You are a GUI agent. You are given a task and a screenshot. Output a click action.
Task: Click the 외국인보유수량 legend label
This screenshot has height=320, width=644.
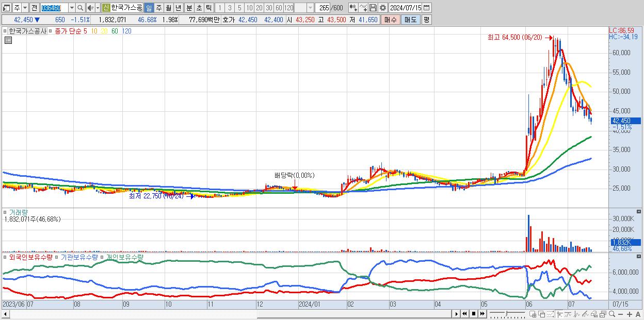pyautogui.click(x=31, y=257)
